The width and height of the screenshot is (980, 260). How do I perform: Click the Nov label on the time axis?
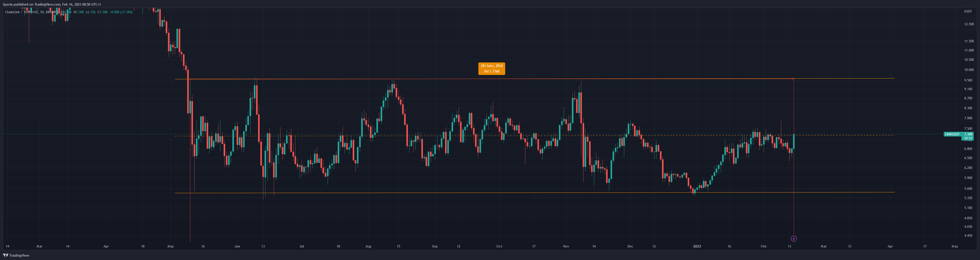(566, 246)
